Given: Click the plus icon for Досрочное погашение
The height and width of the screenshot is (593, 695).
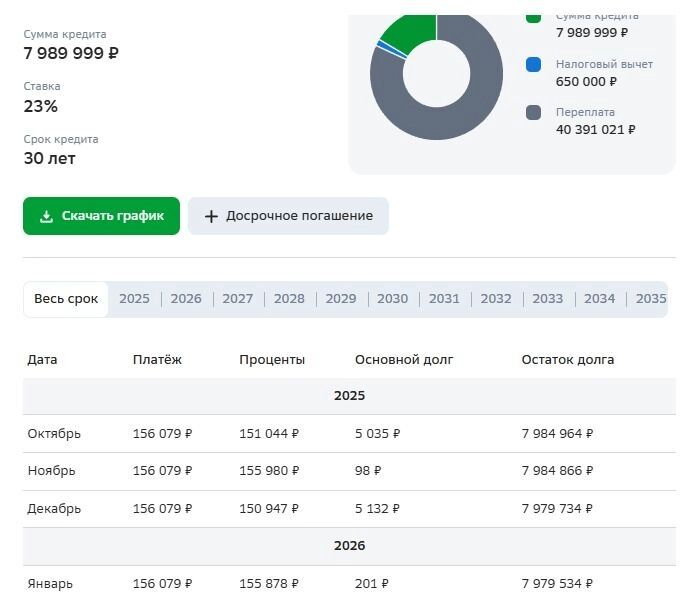Looking at the screenshot, I should [x=211, y=216].
